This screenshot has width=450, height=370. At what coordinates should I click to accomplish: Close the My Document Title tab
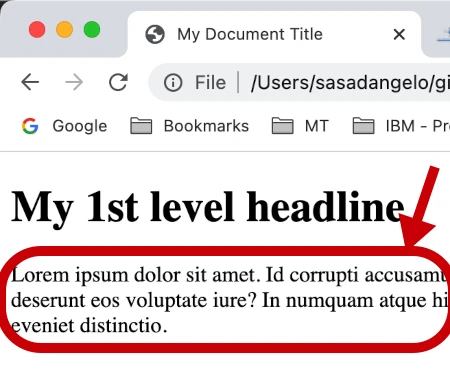[x=399, y=34]
